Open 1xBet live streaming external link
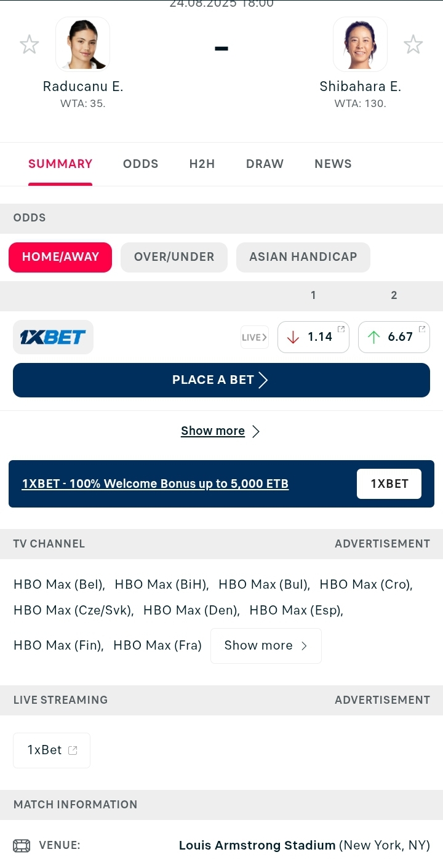Viewport: 443px width, 868px height. pyautogui.click(x=52, y=751)
